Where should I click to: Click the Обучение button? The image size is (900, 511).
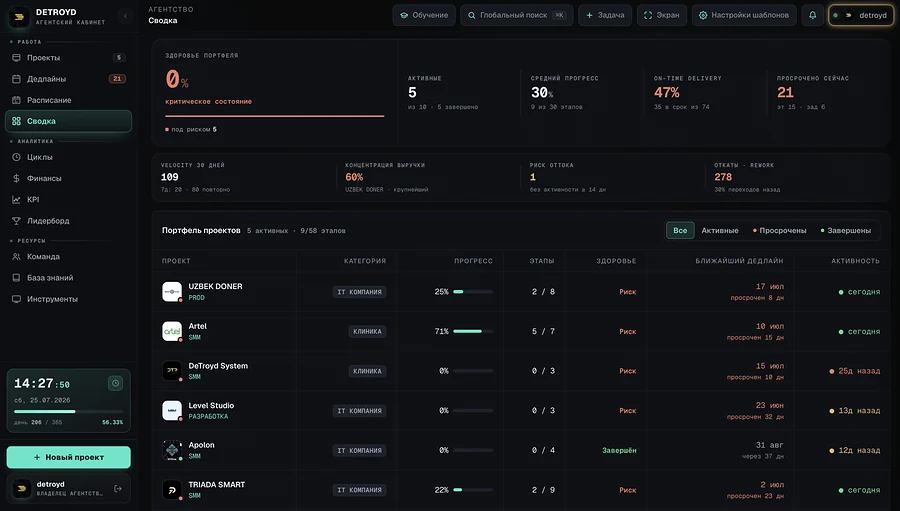[424, 16]
